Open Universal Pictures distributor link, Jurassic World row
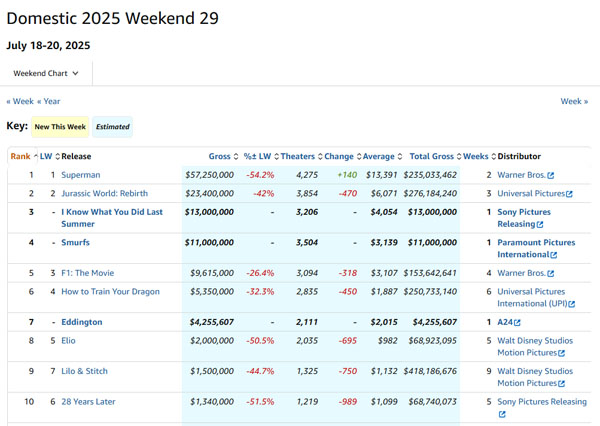Screen dimensions: 600x426 pyautogui.click(x=531, y=193)
